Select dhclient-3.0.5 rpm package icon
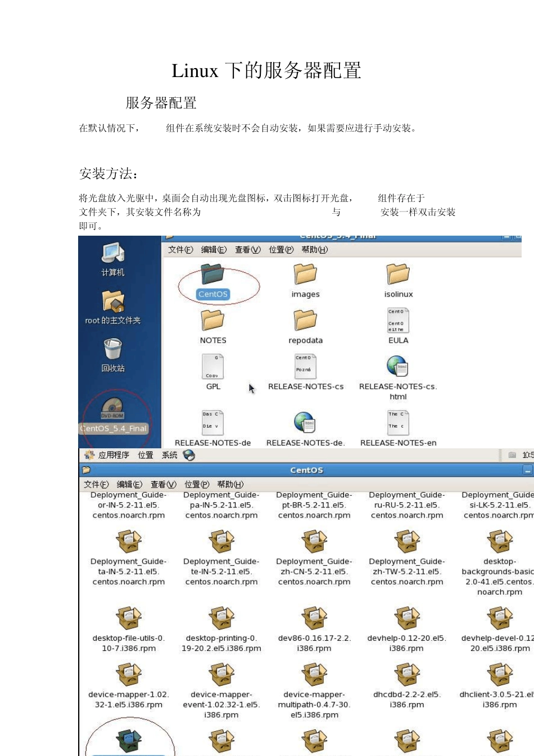The image size is (534, 756). tap(500, 675)
